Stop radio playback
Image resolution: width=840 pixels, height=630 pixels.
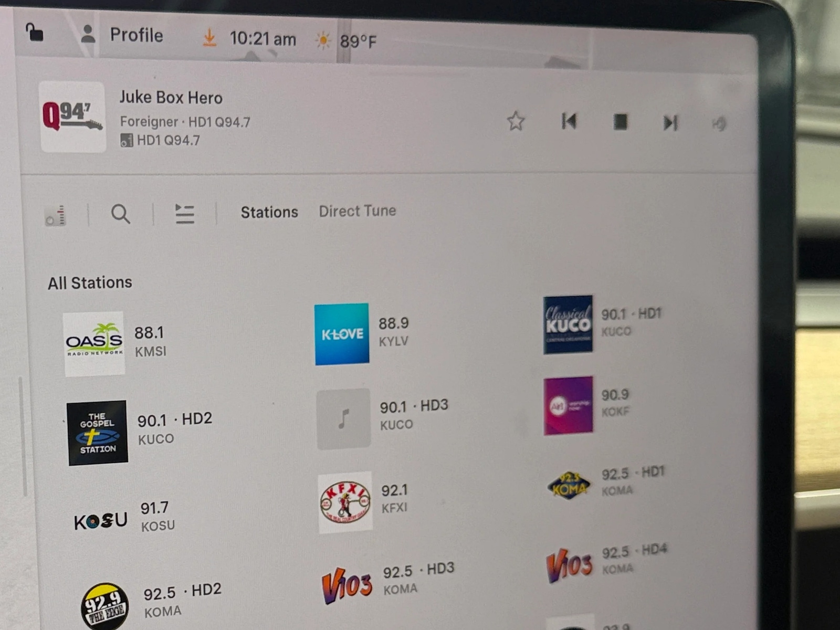click(x=620, y=122)
